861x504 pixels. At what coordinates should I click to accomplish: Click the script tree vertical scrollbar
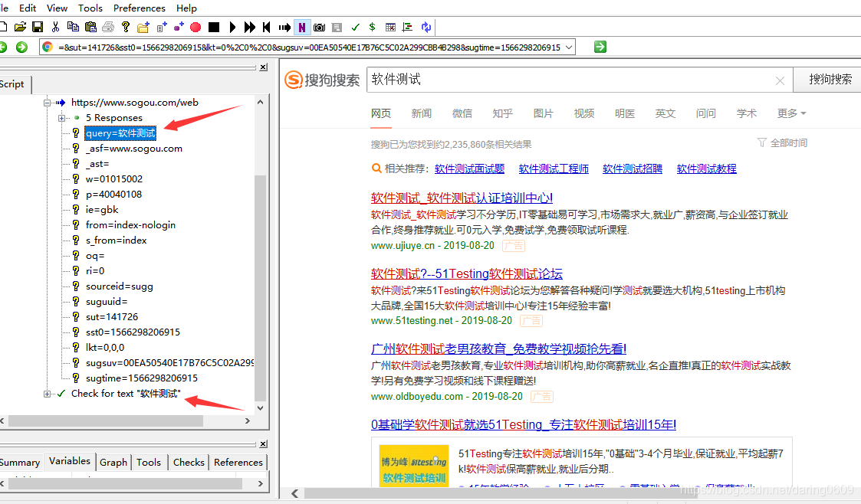[x=260, y=288]
